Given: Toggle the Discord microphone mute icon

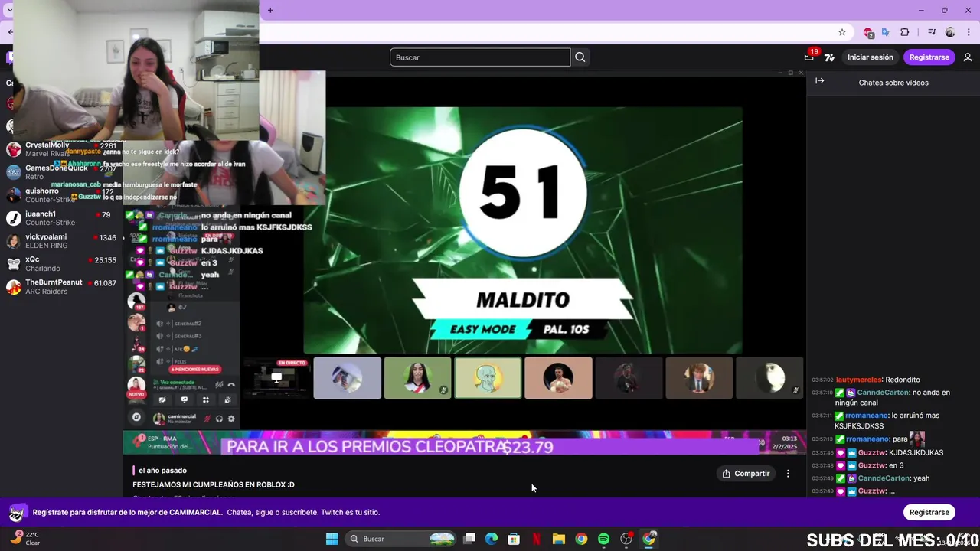Looking at the screenshot, I should click(x=206, y=419).
